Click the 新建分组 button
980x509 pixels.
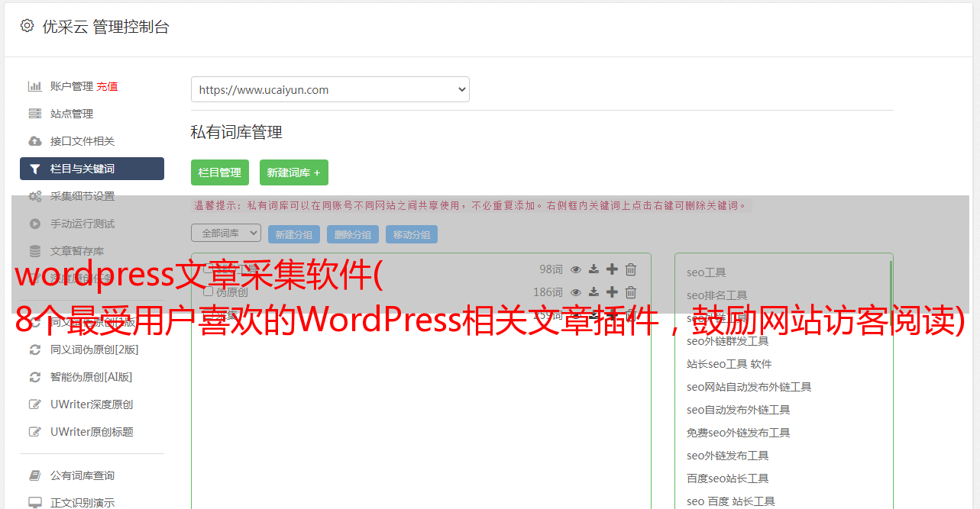click(x=294, y=234)
